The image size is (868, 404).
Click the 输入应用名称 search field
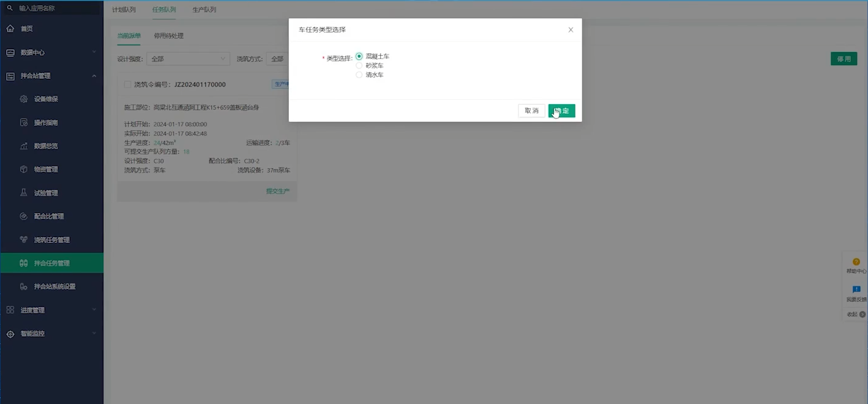[x=51, y=9]
